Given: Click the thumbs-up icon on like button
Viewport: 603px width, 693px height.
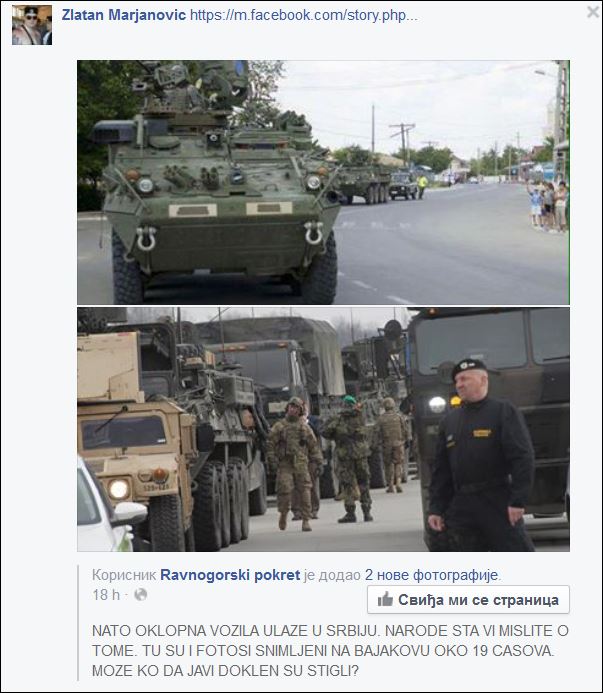Looking at the screenshot, I should pyautogui.click(x=385, y=599).
